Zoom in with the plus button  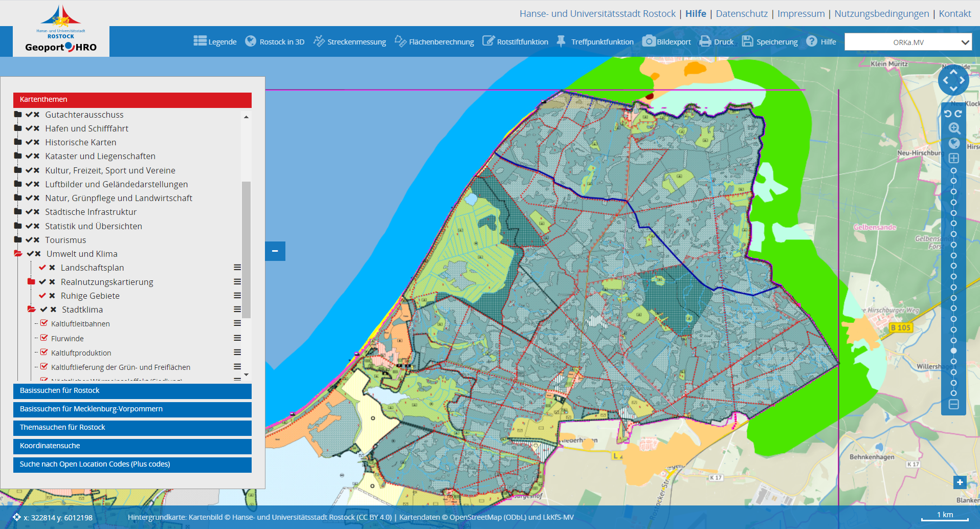point(954,159)
